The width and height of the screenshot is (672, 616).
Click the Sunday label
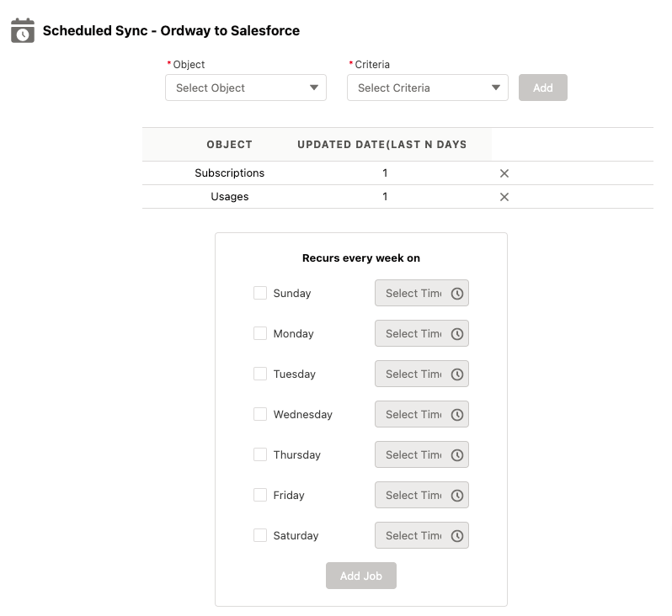(x=292, y=294)
